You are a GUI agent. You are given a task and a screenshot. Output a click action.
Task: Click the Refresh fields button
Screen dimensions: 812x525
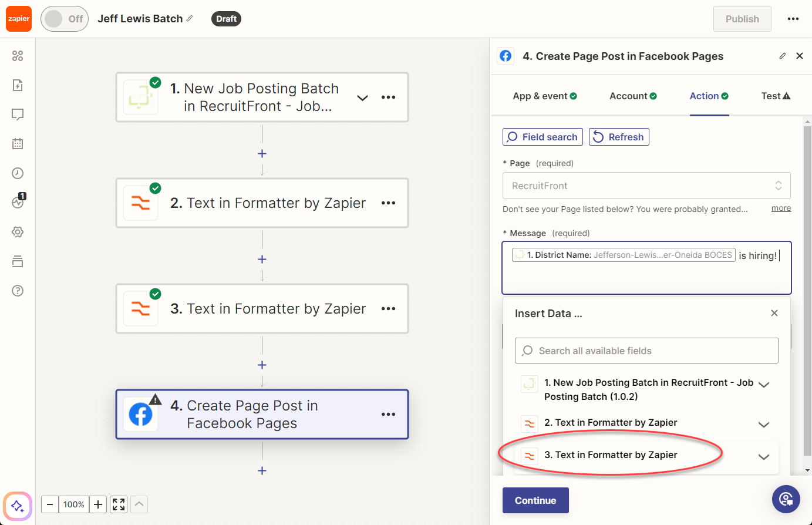click(619, 137)
